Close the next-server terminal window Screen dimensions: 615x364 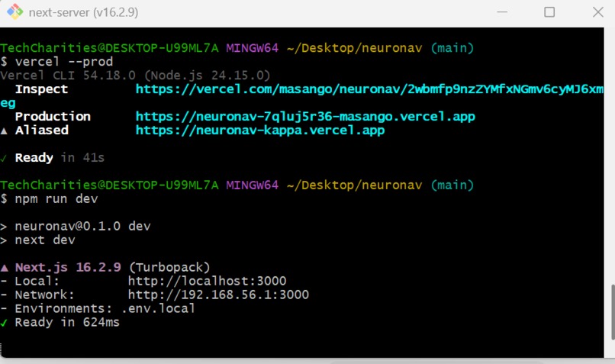598,12
